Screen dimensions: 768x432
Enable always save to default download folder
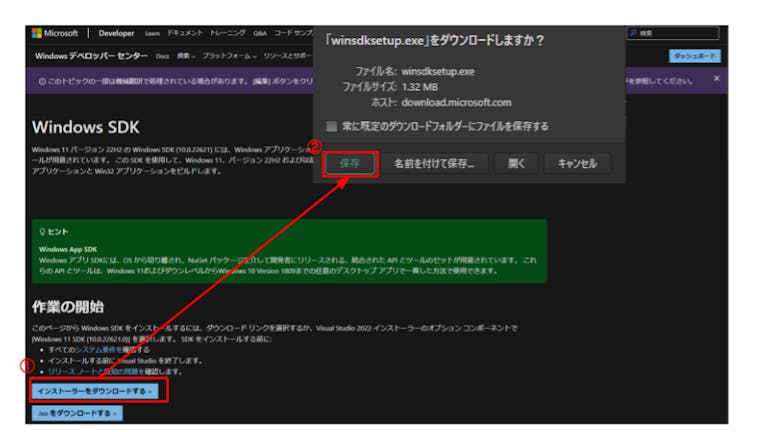click(x=332, y=126)
